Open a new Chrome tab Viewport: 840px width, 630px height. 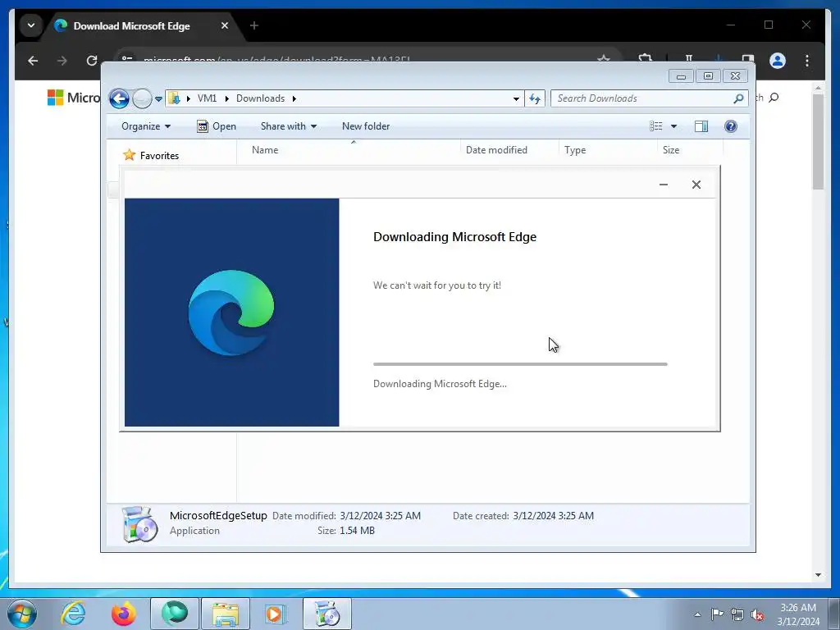[254, 25]
